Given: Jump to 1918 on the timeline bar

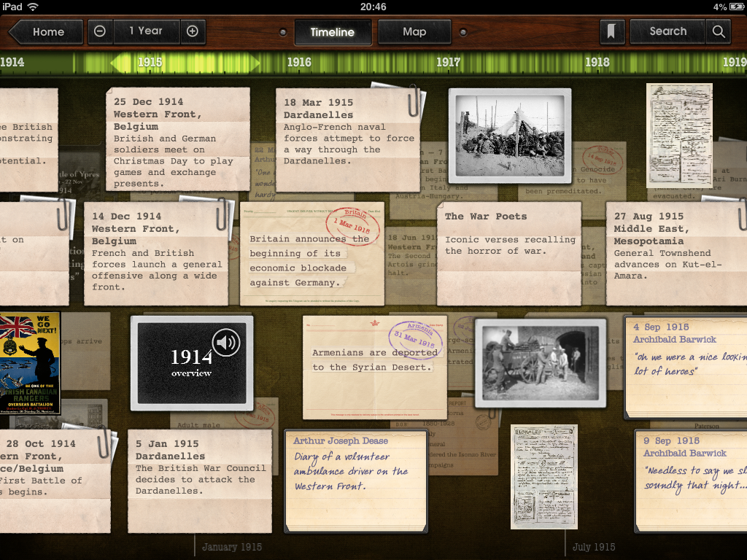Looking at the screenshot, I should point(597,63).
